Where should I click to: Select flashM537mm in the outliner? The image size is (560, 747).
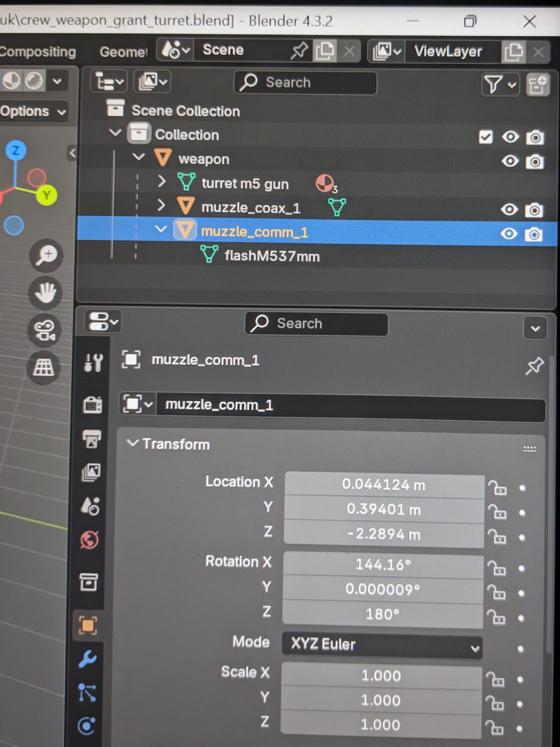click(272, 256)
